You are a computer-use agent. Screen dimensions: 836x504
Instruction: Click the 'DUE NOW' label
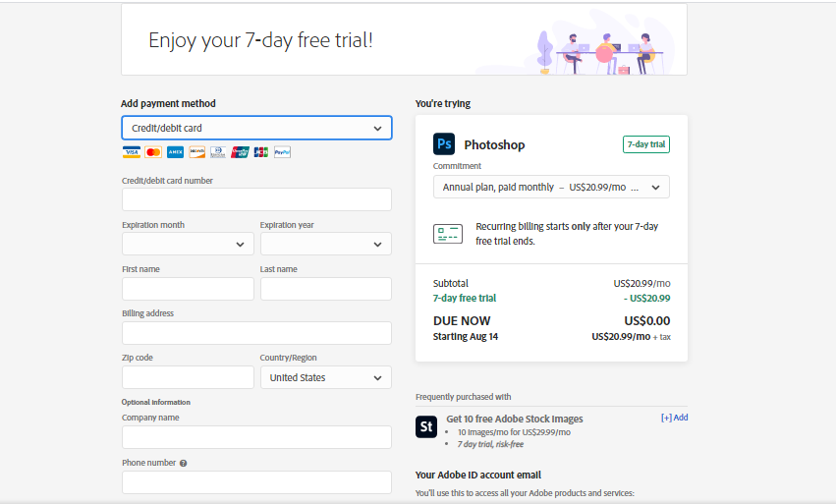pos(462,321)
